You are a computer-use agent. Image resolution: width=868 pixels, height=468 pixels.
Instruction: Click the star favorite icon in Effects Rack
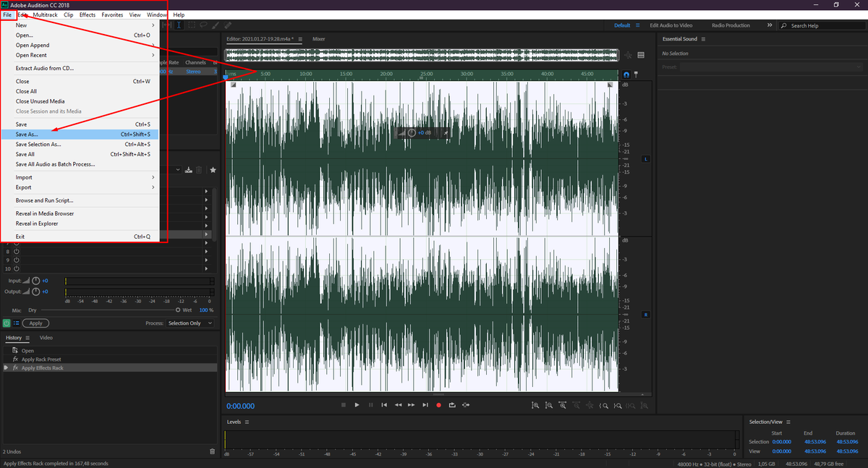coord(213,170)
